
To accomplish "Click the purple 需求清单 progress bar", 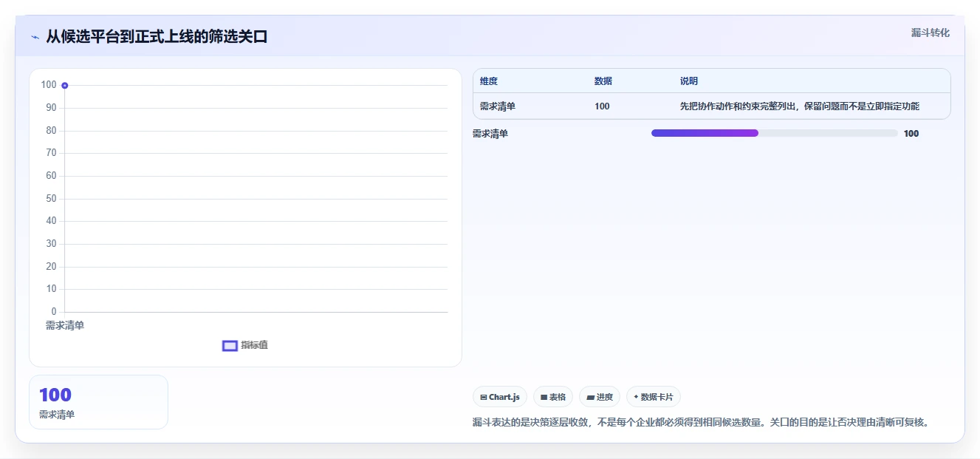I will [705, 133].
